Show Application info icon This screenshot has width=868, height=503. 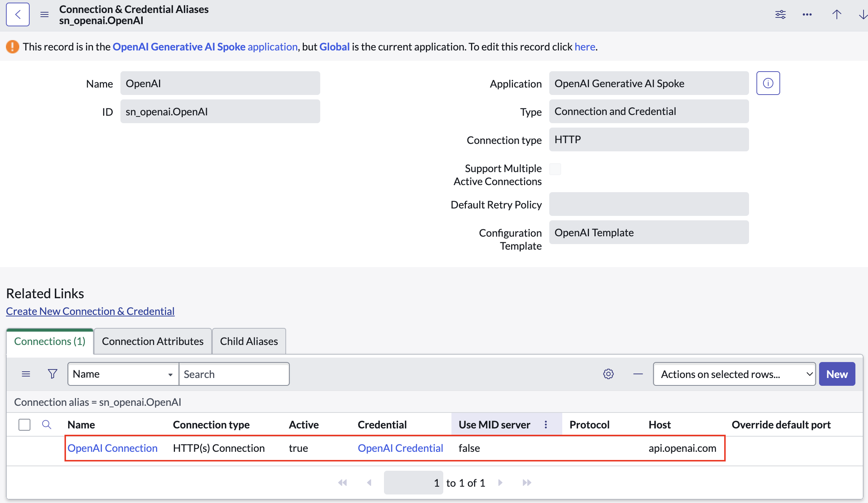[768, 83]
